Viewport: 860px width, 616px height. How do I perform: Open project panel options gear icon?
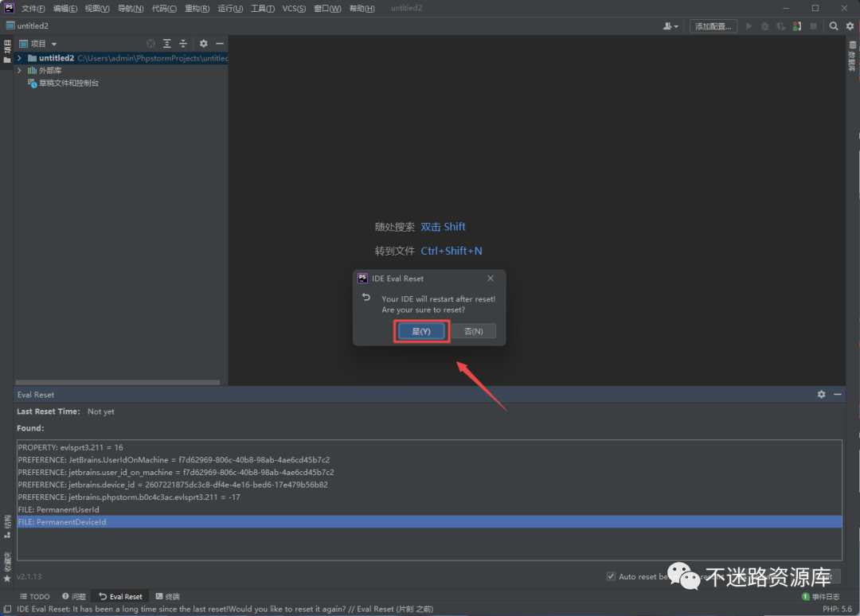point(204,44)
